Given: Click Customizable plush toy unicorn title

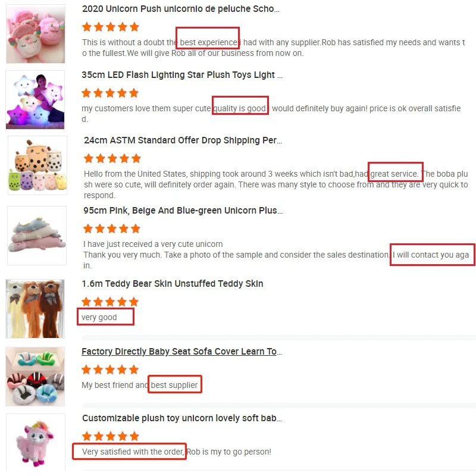Looking at the screenshot, I should click(182, 418).
